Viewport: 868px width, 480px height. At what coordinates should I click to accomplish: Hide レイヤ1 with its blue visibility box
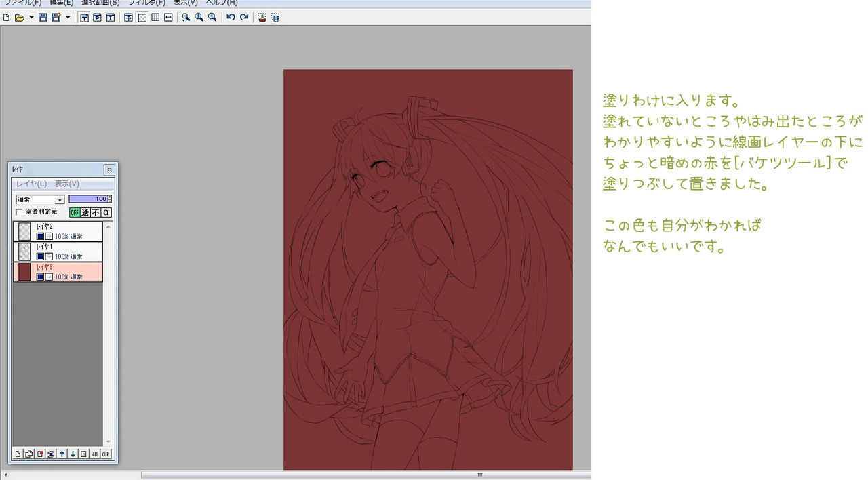[40, 257]
